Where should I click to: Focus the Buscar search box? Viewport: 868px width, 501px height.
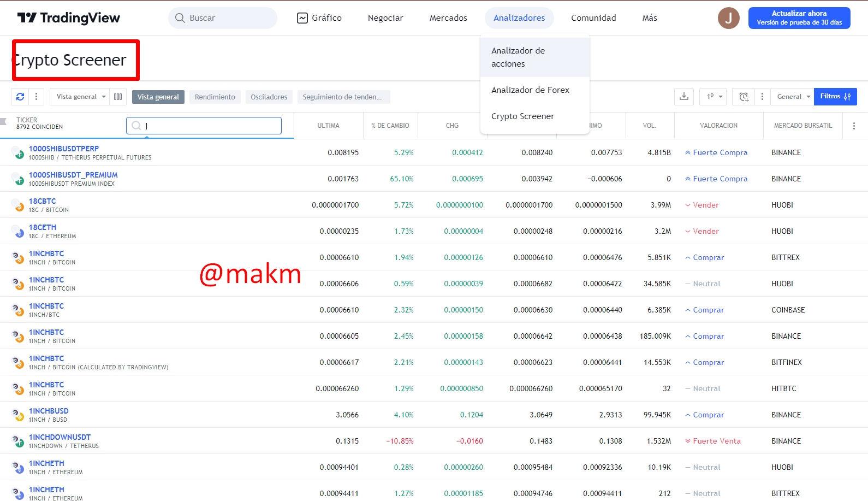(x=223, y=18)
